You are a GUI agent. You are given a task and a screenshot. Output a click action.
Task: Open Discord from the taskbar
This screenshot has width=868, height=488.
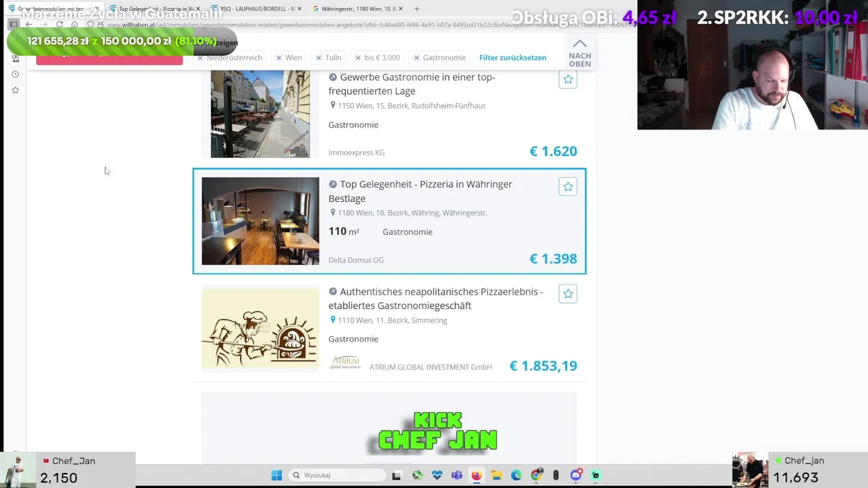coord(576,475)
